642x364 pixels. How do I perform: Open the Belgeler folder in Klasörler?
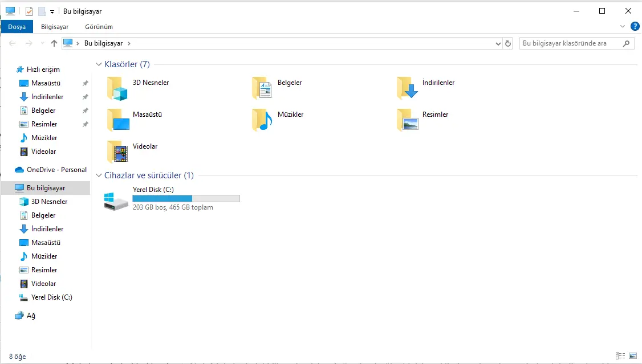[262, 88]
